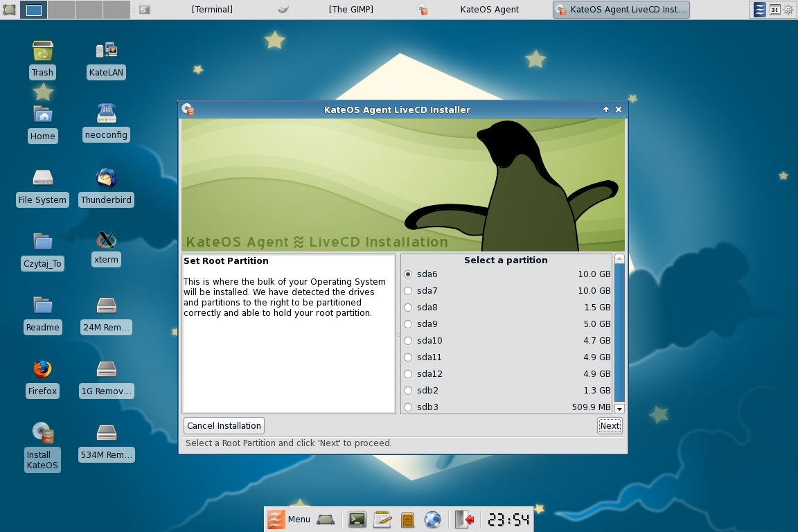Click the desktop icon at top-left panel corner
Screen dimensions: 798x532
pyautogui.click(x=9, y=10)
